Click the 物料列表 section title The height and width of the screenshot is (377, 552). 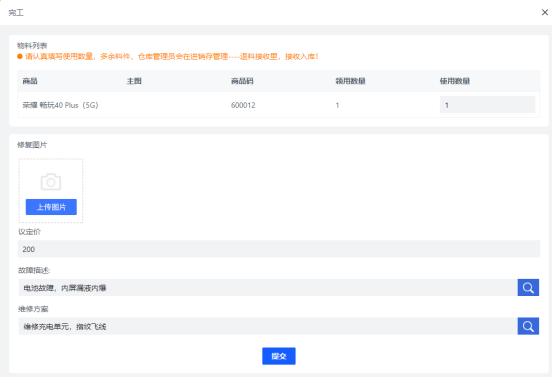coord(32,45)
